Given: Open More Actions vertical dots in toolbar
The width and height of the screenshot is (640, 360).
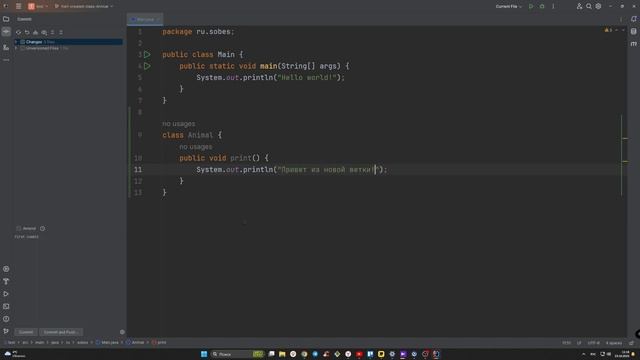Looking at the screenshot, I should click(x=553, y=6).
